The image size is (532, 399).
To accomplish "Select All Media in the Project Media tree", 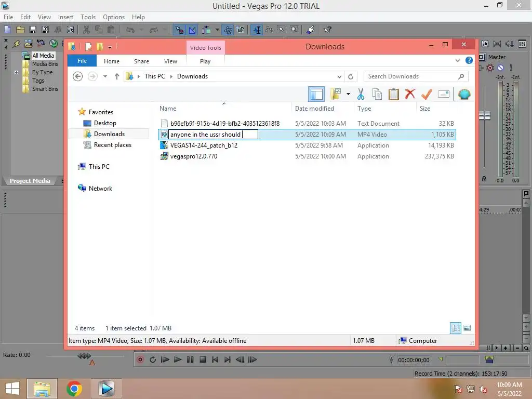I will pyautogui.click(x=43, y=56).
